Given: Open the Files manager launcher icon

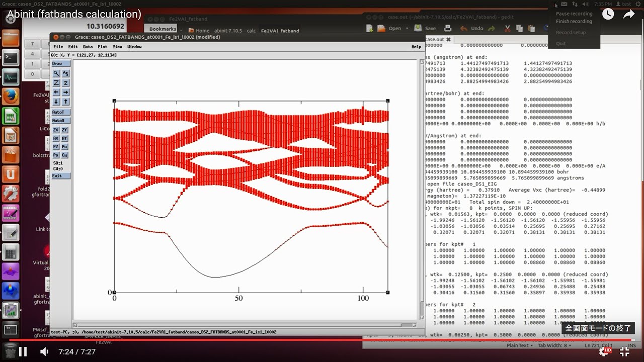Looking at the screenshot, I should (11, 38).
